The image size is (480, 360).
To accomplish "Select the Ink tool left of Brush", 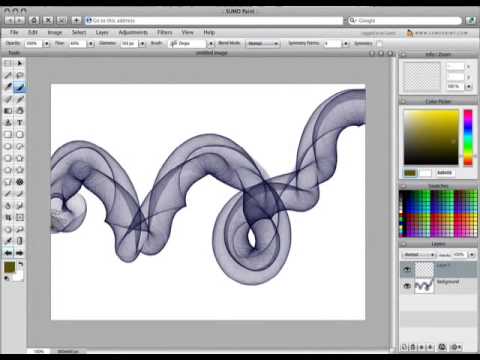I will 8,87.
